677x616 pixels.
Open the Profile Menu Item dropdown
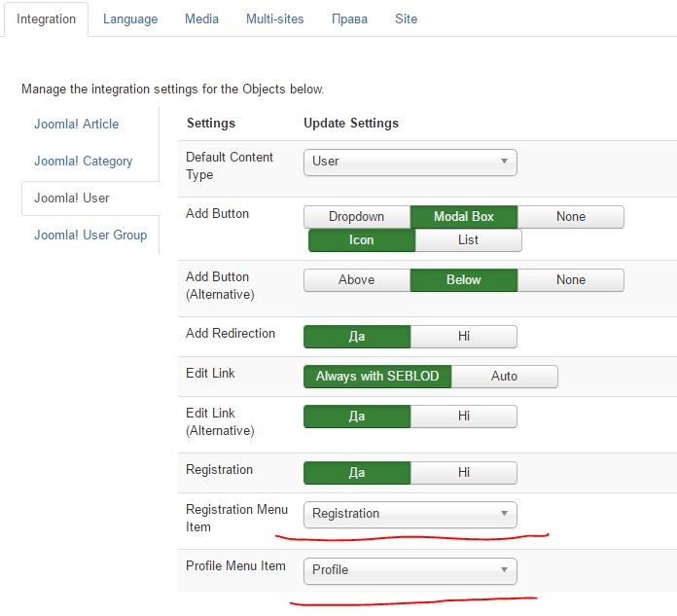(x=410, y=570)
